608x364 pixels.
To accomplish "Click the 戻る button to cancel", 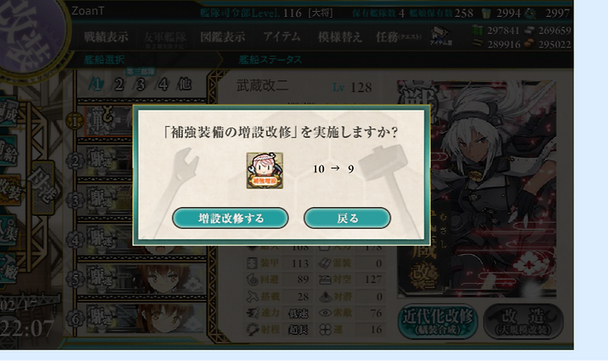I will click(347, 218).
